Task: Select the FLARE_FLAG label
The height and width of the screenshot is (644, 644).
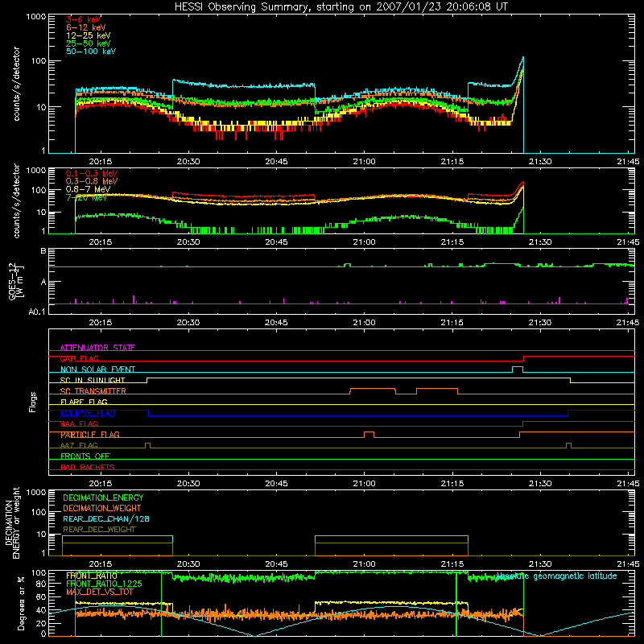Action: (x=84, y=402)
